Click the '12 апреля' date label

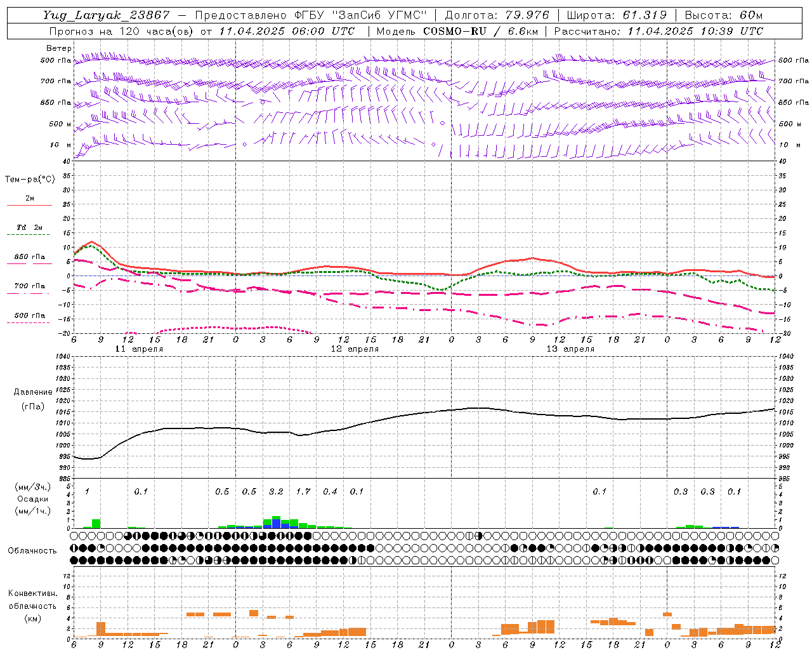(x=355, y=349)
